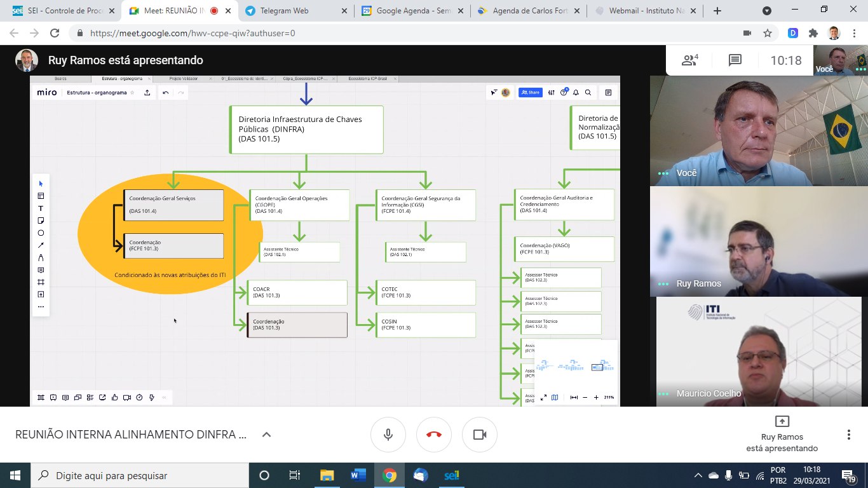Image resolution: width=868 pixels, height=488 pixels.
Task: Open browser extensions puzzle icon
Action: [813, 33]
